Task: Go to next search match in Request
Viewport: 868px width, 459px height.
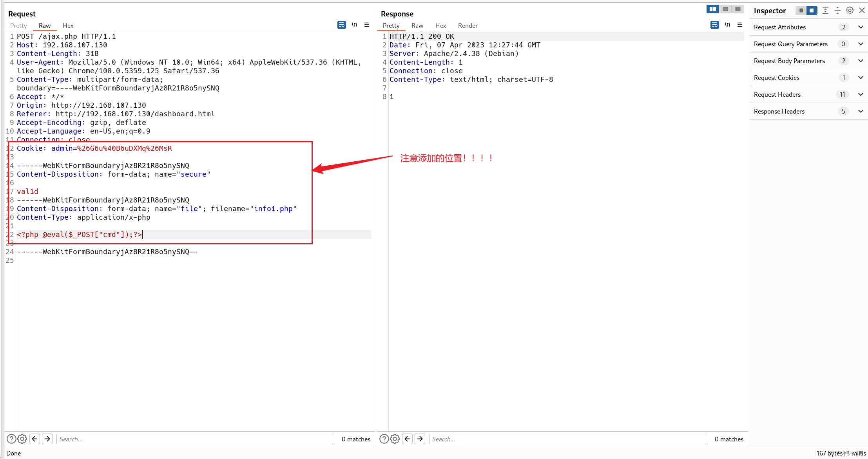Action: (47, 439)
